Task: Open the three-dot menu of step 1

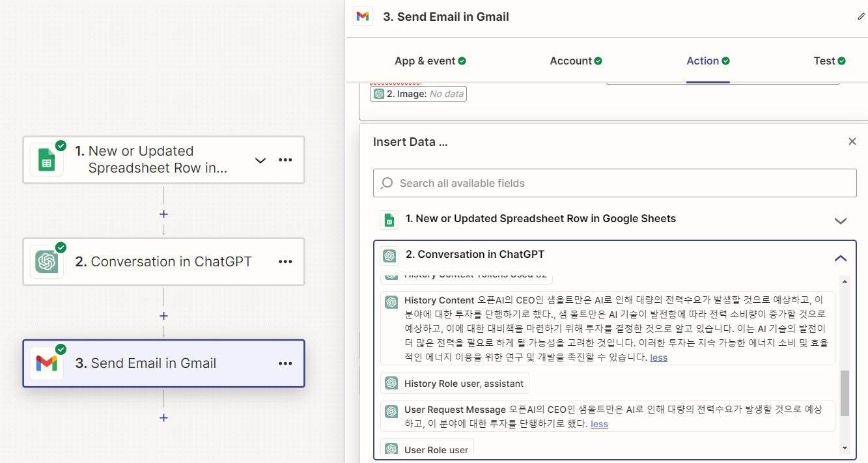Action: tap(285, 160)
